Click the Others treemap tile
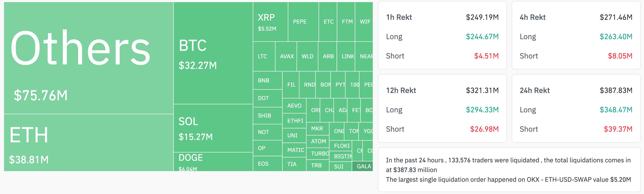This screenshot has height=194, width=644. point(89,58)
